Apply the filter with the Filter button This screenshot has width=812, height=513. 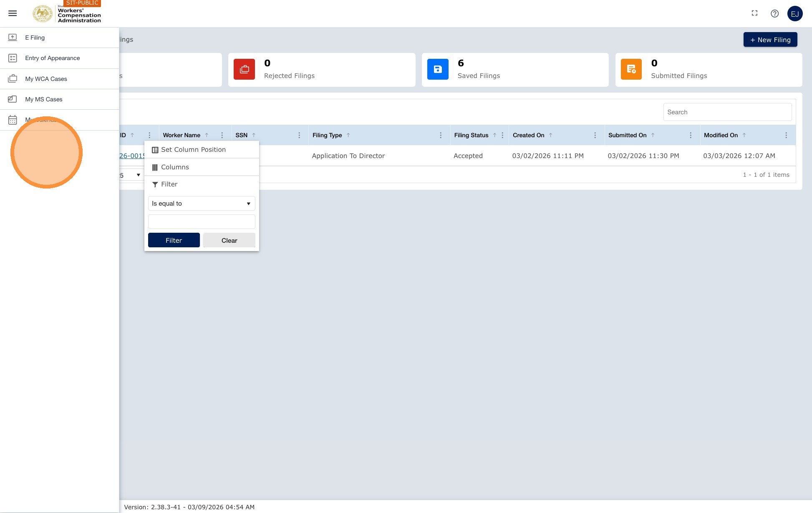(x=174, y=240)
